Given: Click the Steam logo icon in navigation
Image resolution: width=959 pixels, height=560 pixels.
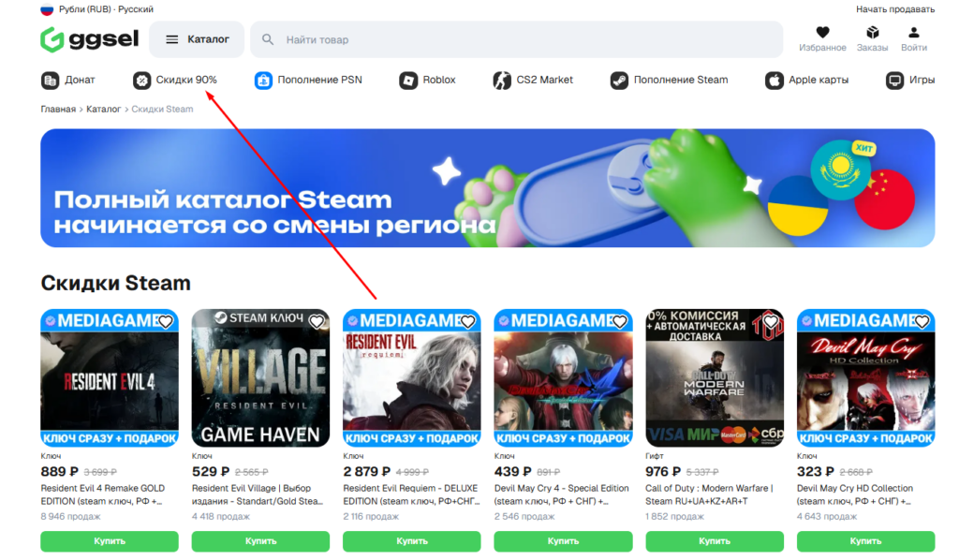Looking at the screenshot, I should click(620, 81).
